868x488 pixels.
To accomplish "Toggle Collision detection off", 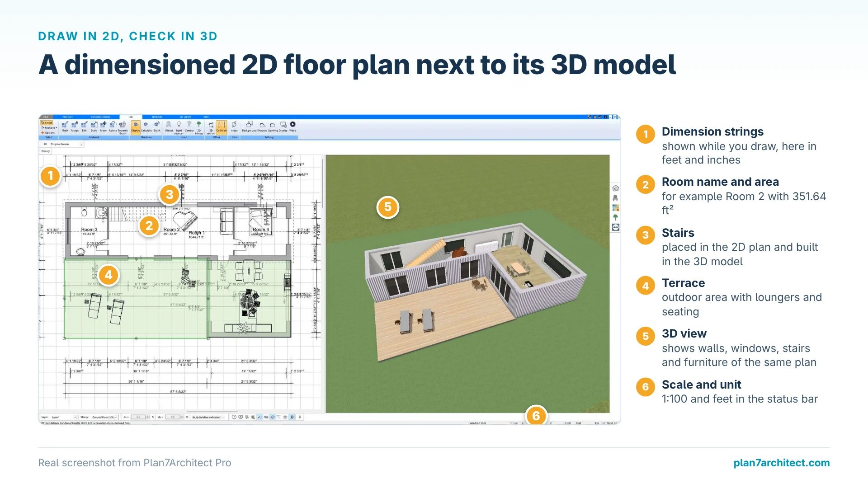I will pyautogui.click(x=222, y=127).
